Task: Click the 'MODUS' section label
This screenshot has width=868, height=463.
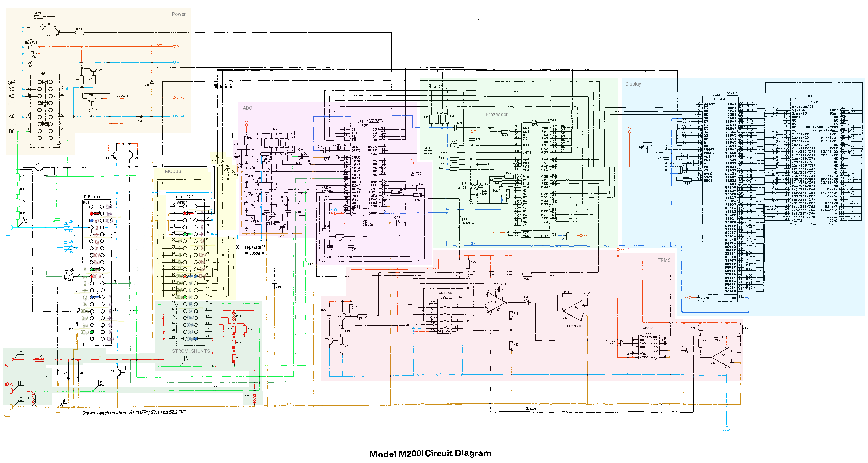Action: (173, 171)
